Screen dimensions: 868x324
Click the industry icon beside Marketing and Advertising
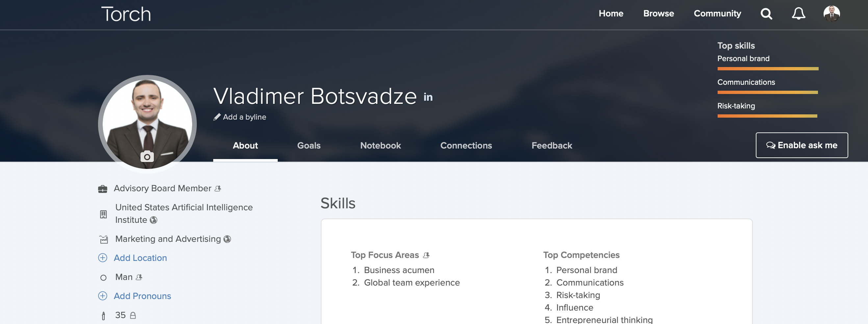point(103,239)
